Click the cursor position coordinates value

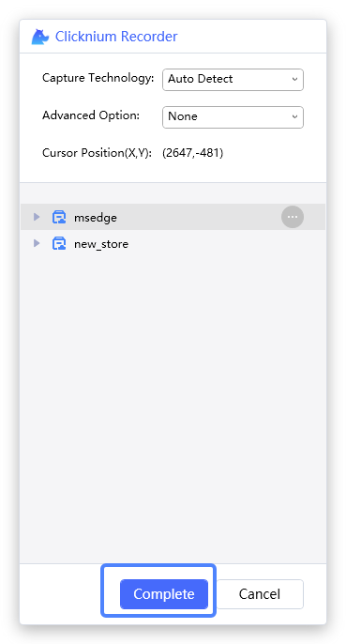pos(192,153)
